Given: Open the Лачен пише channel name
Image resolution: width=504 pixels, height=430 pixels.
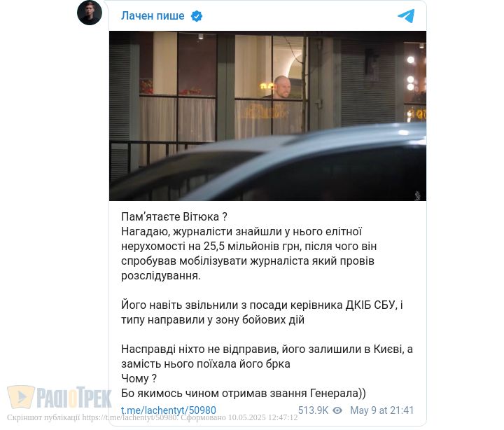Looking at the screenshot, I should (x=153, y=16).
